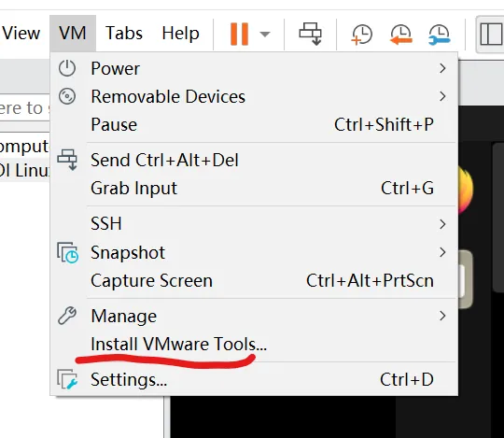
Task: Open the Snapshot submenu
Action: coord(254,252)
